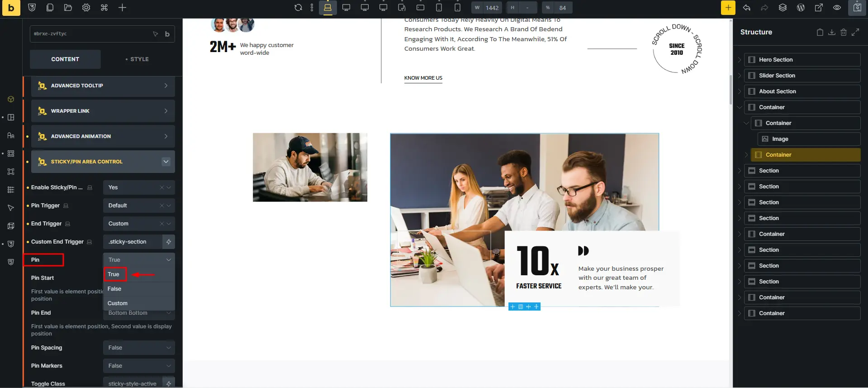Delete structure using the trash icon
868x388 pixels.
[x=843, y=32]
